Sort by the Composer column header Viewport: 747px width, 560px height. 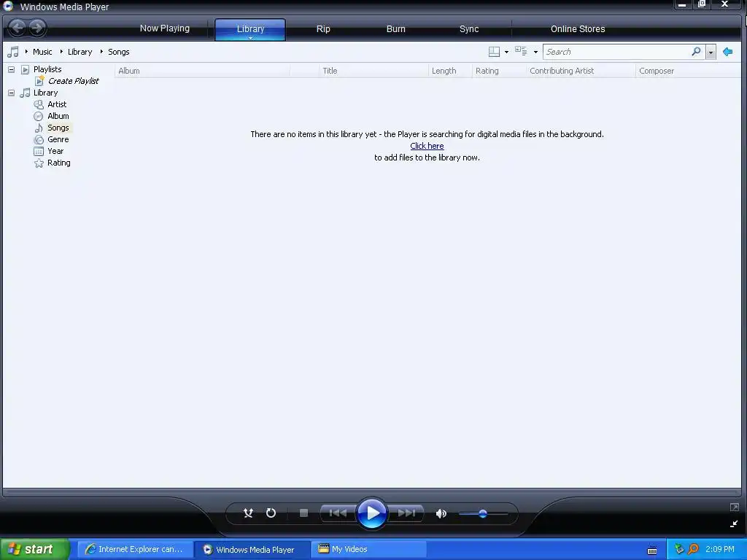(688, 71)
